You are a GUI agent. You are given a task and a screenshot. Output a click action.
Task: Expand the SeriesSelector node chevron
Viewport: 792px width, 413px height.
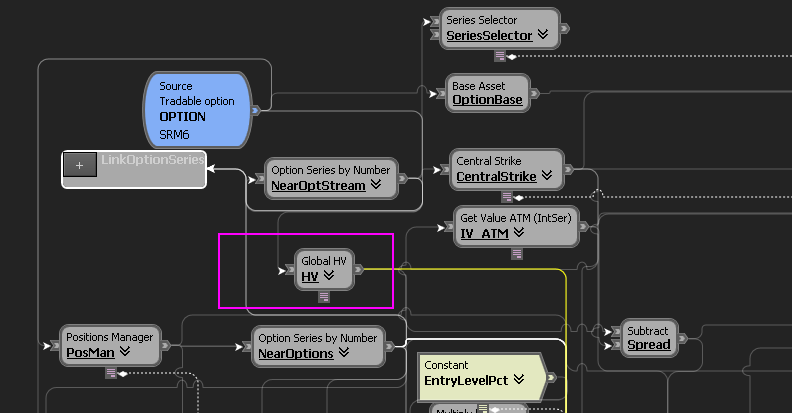(543, 34)
